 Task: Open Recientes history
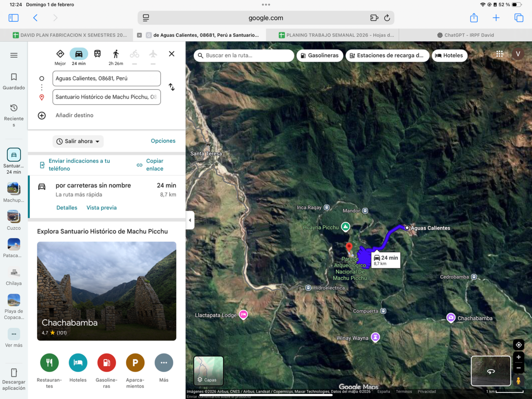[14, 115]
